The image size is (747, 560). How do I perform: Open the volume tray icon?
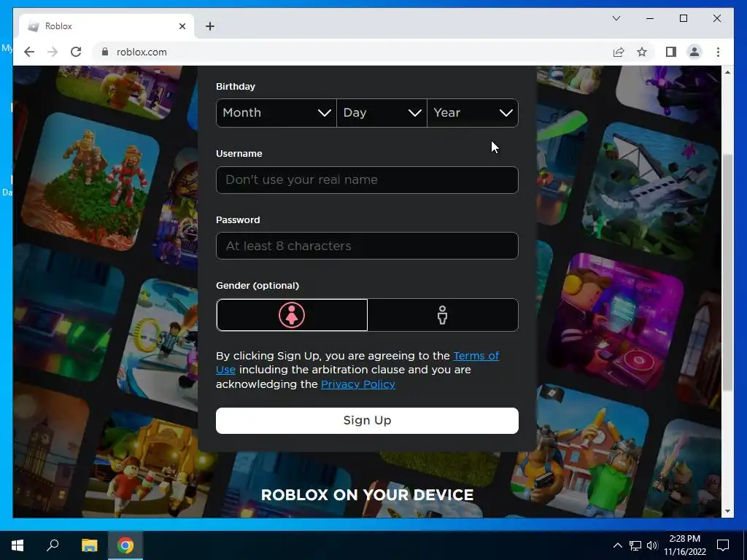[x=651, y=545]
